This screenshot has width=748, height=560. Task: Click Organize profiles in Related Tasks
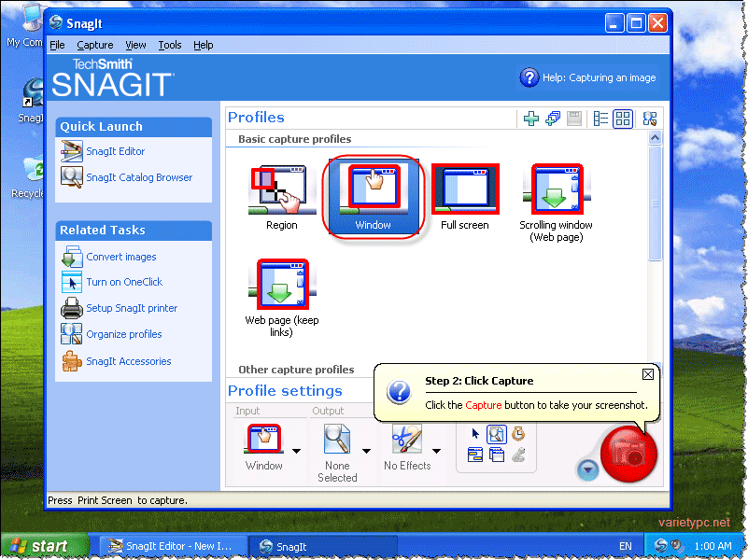(124, 334)
